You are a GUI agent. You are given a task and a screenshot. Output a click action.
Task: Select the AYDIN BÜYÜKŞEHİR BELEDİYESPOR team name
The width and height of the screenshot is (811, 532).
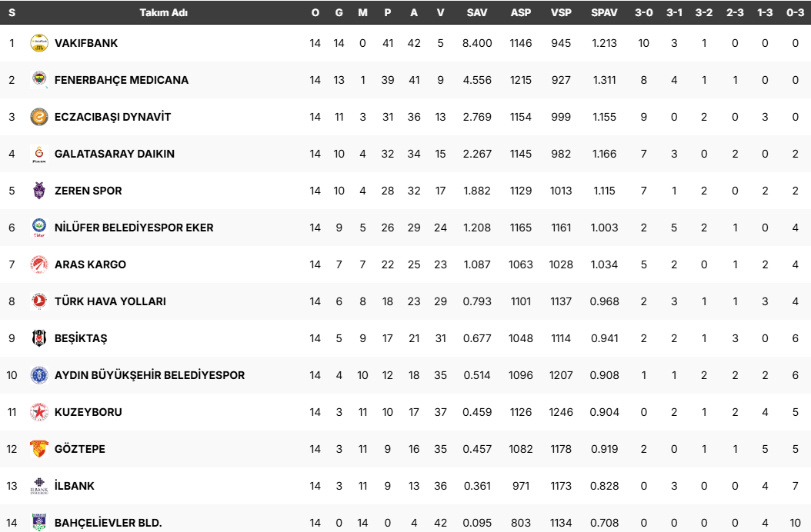click(149, 375)
